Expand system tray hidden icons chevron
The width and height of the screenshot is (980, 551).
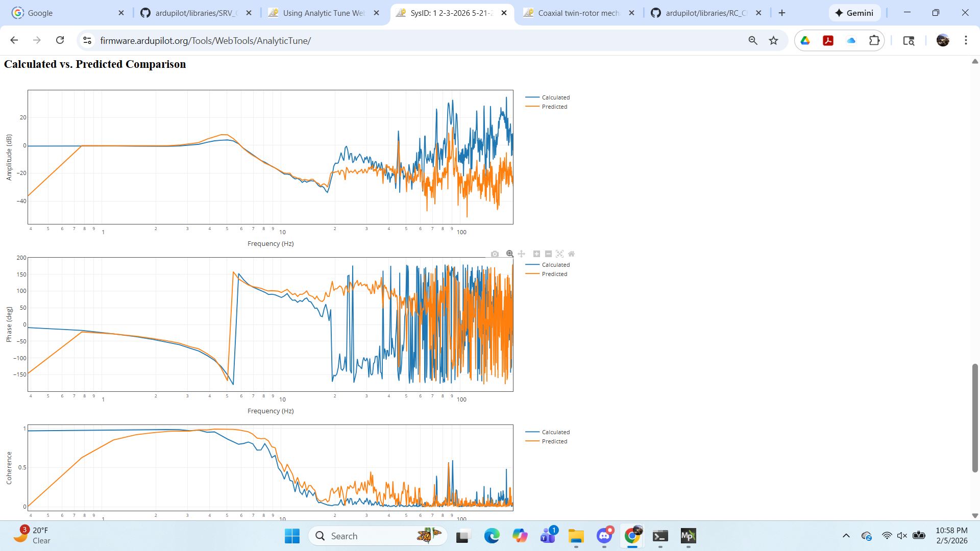846,536
